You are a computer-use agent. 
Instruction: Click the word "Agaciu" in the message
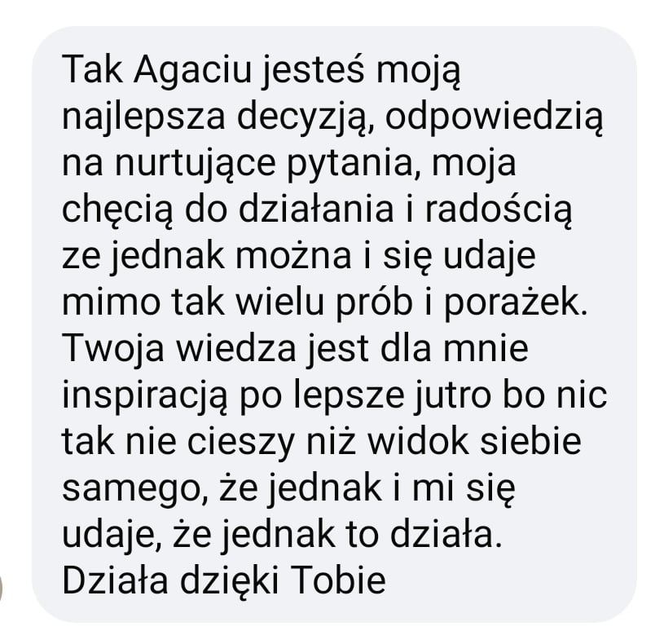tap(192, 70)
